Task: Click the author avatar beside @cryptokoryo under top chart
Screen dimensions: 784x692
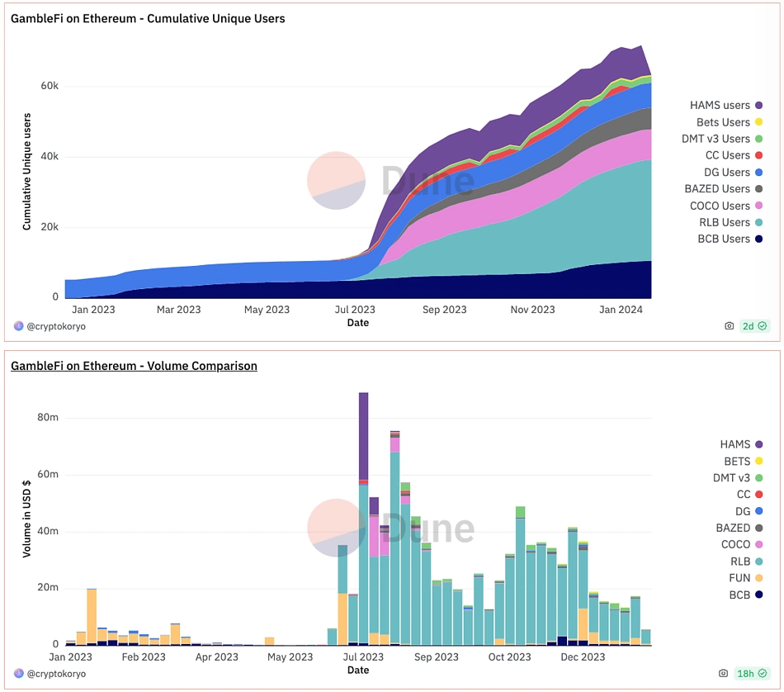Action: point(19,326)
